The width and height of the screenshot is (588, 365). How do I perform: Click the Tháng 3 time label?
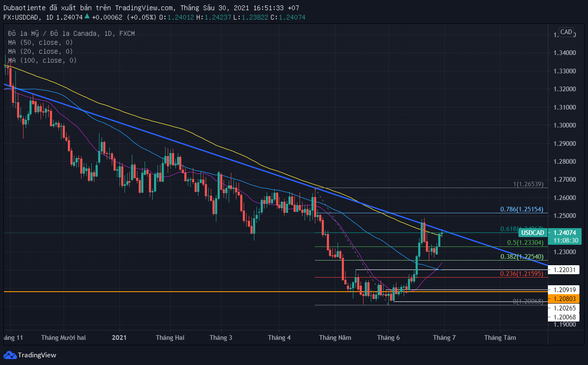point(221,338)
